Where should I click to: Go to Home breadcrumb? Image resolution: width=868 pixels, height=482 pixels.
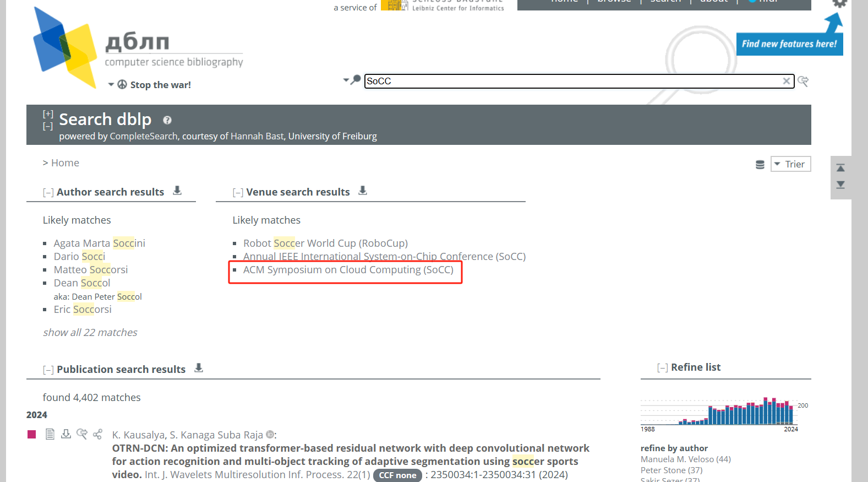pyautogui.click(x=65, y=163)
